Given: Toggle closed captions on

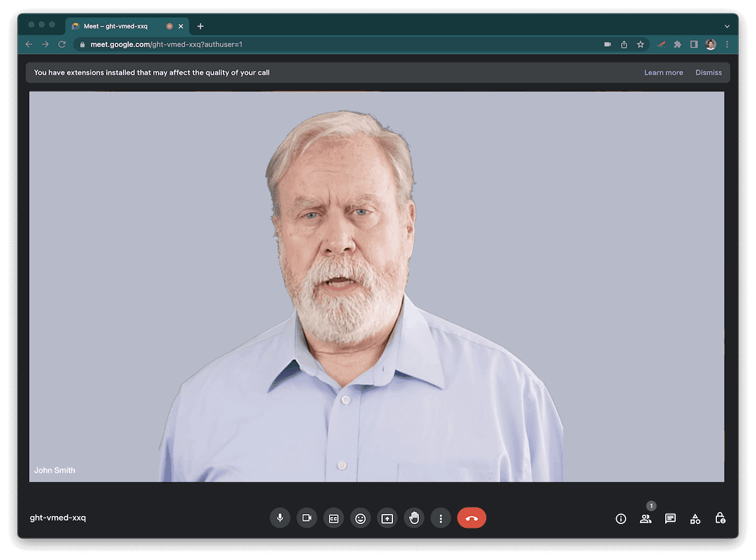Looking at the screenshot, I should coord(333,518).
